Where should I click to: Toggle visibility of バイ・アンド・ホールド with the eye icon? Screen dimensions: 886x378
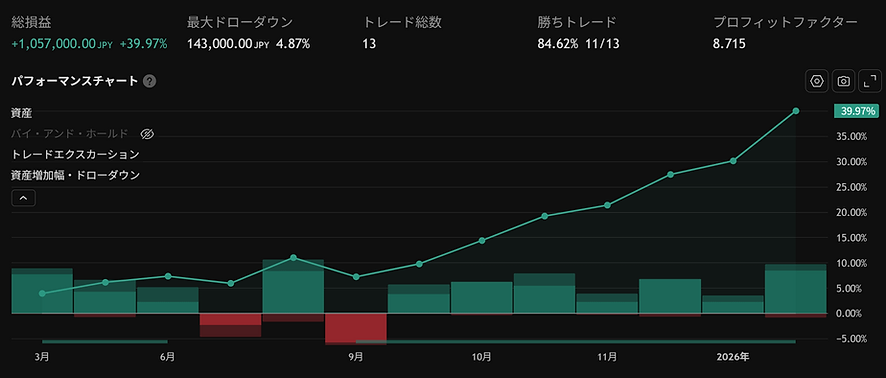click(147, 134)
